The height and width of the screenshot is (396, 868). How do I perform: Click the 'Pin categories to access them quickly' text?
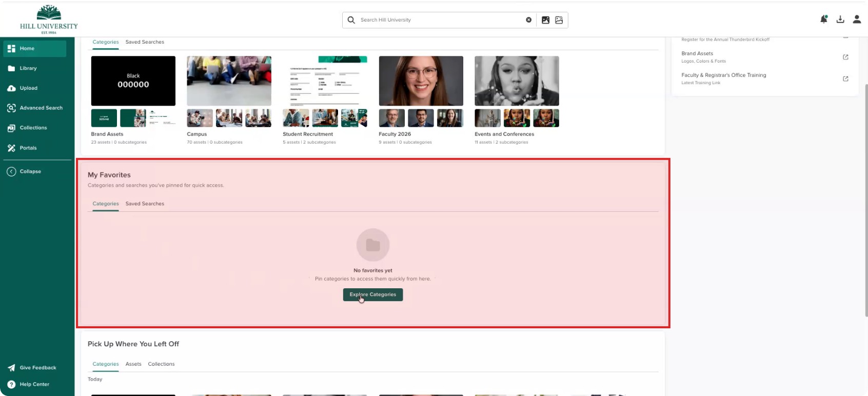[x=373, y=279]
